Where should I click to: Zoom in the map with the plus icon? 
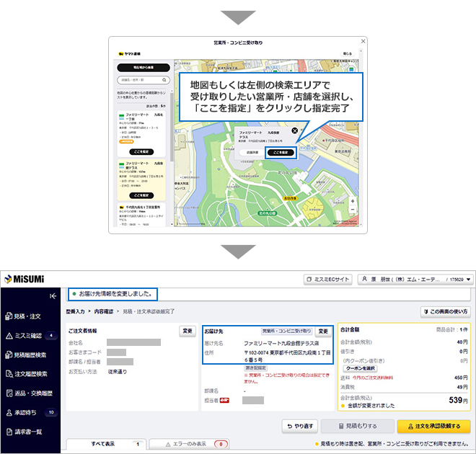[x=353, y=201]
